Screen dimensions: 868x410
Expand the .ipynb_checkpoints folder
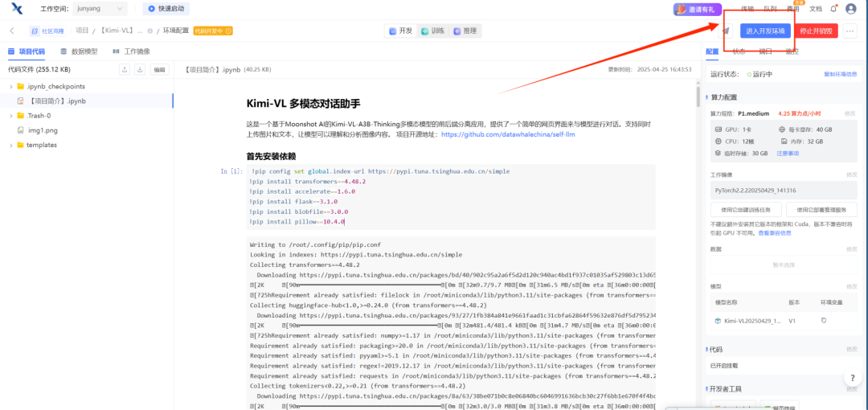tap(11, 87)
